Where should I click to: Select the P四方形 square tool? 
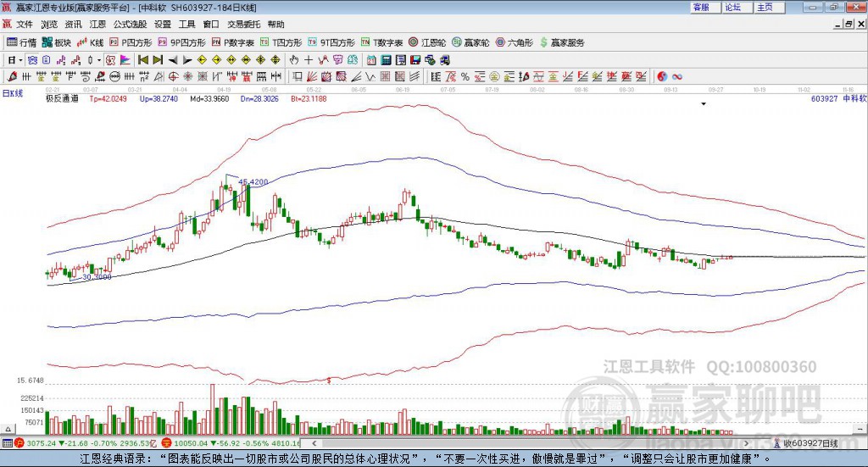pos(130,42)
